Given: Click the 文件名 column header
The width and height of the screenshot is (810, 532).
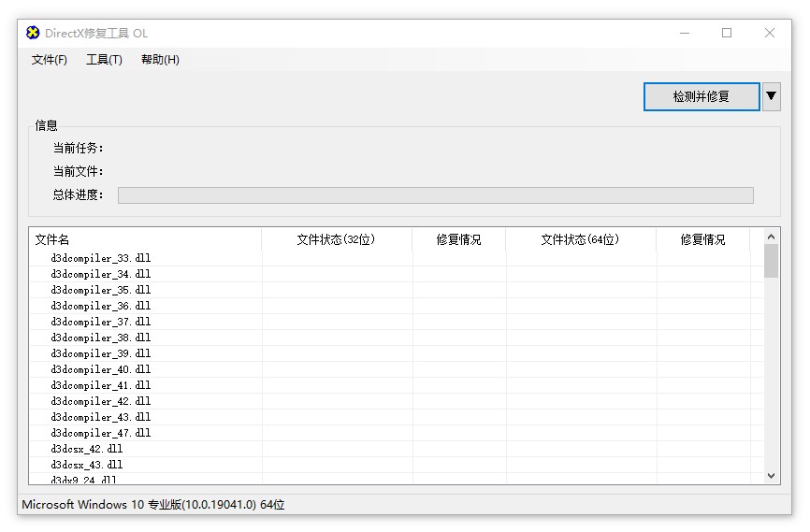Looking at the screenshot, I should pyautogui.click(x=145, y=239).
